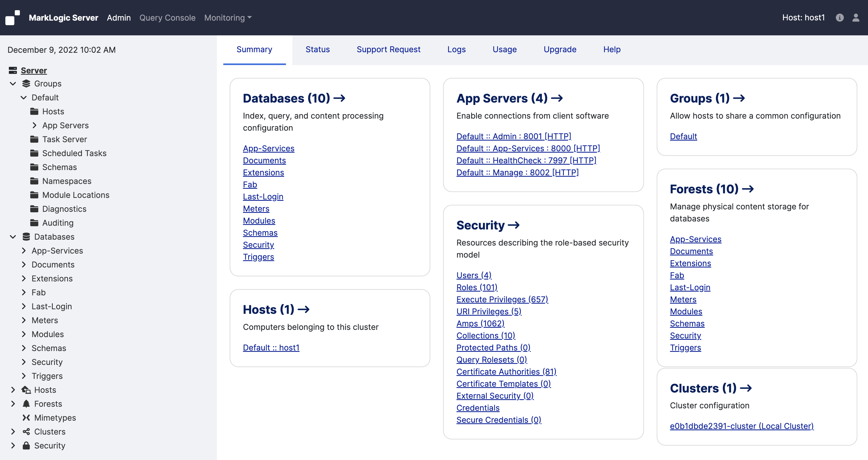Collapse the Default group node
The width and height of the screenshot is (868, 460).
pyautogui.click(x=24, y=97)
